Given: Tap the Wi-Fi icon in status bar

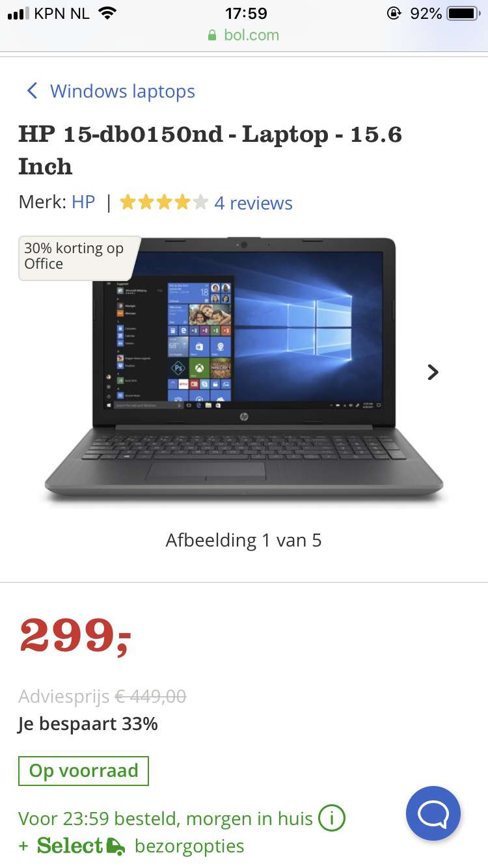Looking at the screenshot, I should pos(107,13).
